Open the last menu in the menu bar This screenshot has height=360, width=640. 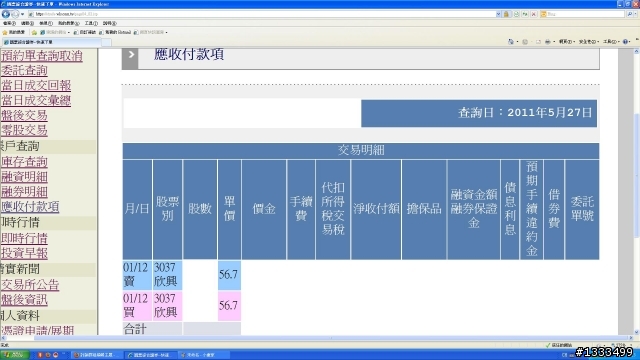110,23
